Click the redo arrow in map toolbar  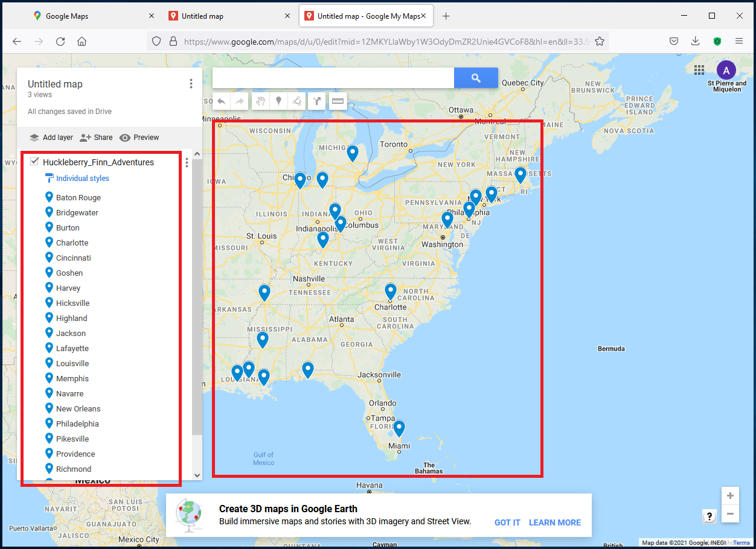(240, 101)
